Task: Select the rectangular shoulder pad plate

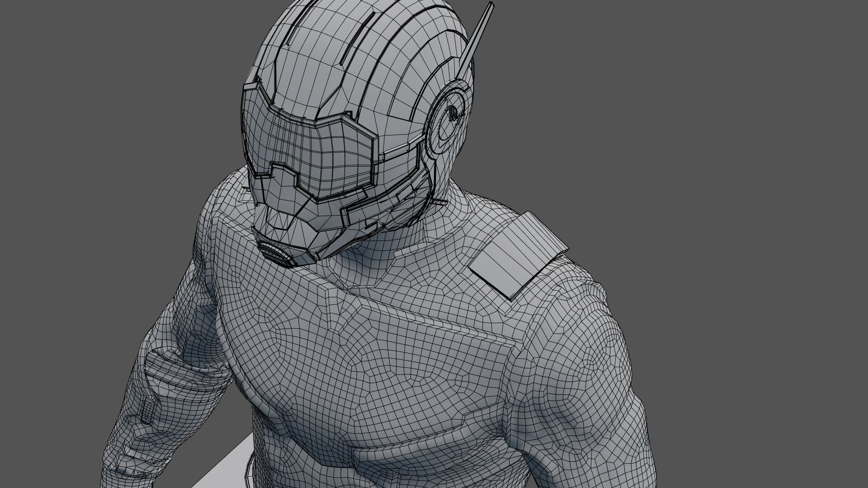Action: [518, 255]
